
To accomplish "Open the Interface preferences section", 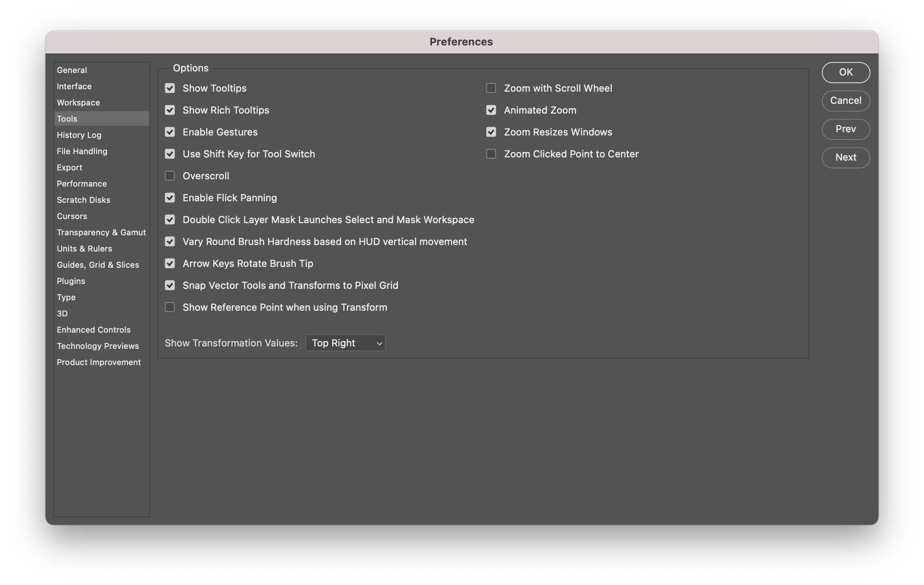I will [74, 86].
